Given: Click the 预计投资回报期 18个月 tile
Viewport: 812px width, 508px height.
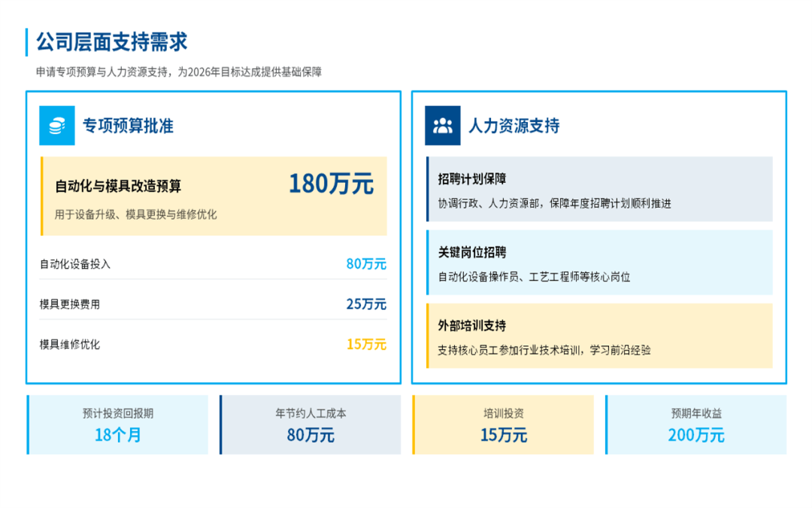Looking at the screenshot, I should click(118, 425).
